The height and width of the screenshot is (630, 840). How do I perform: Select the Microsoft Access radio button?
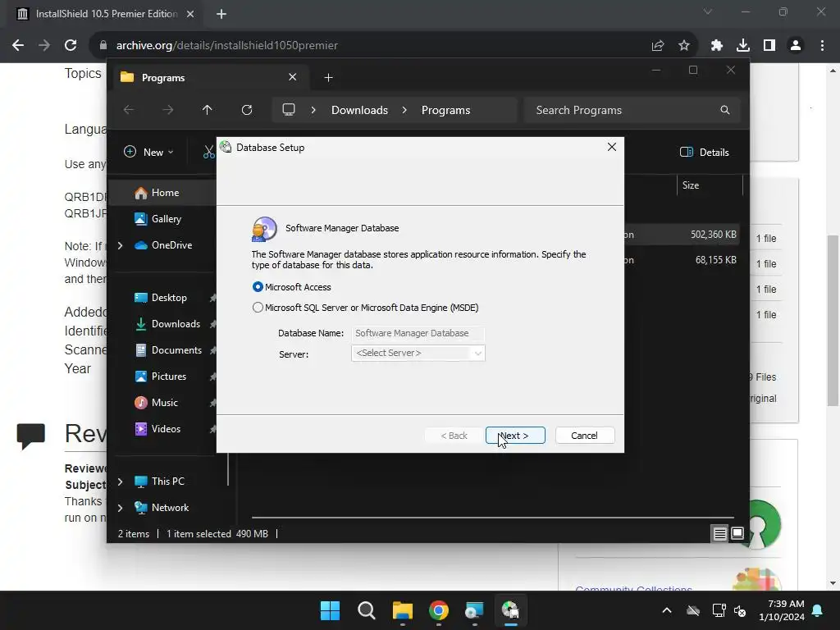258,287
